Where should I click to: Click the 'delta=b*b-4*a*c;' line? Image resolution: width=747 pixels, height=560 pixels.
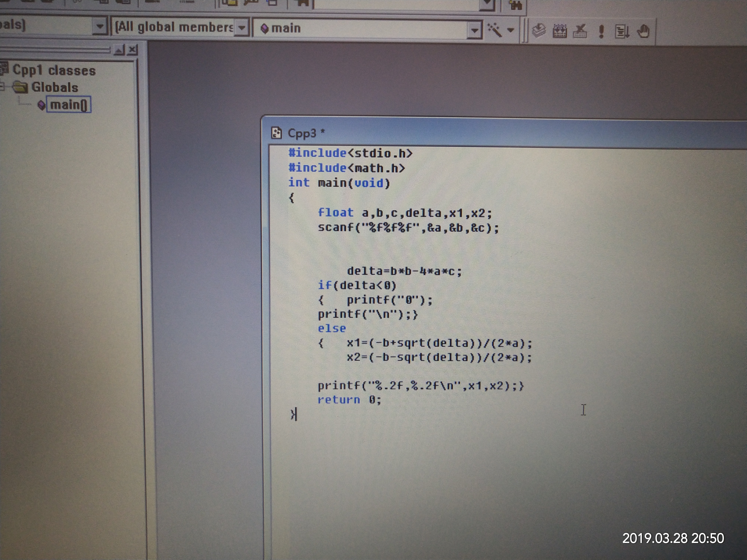coord(404,271)
